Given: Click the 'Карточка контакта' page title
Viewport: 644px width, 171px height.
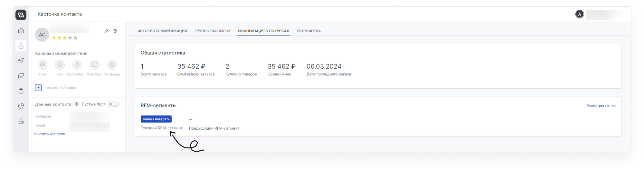Looking at the screenshot, I should coord(60,14).
